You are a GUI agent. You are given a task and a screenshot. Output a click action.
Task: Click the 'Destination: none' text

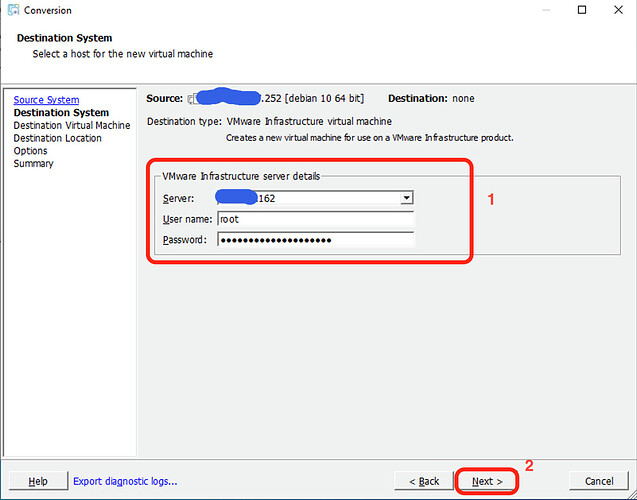pyautogui.click(x=431, y=98)
